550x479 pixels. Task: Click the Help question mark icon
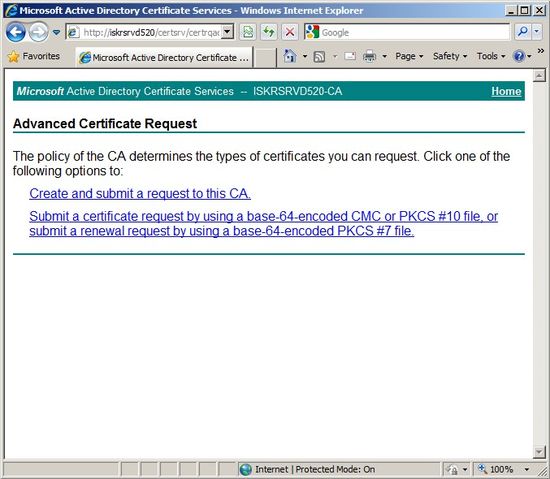coord(519,56)
